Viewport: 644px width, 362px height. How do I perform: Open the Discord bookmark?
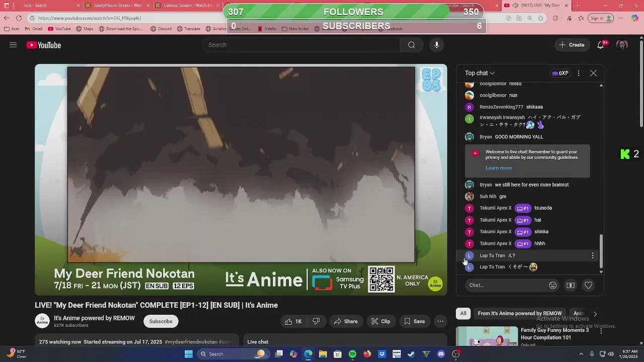pyautogui.click(x=161, y=29)
